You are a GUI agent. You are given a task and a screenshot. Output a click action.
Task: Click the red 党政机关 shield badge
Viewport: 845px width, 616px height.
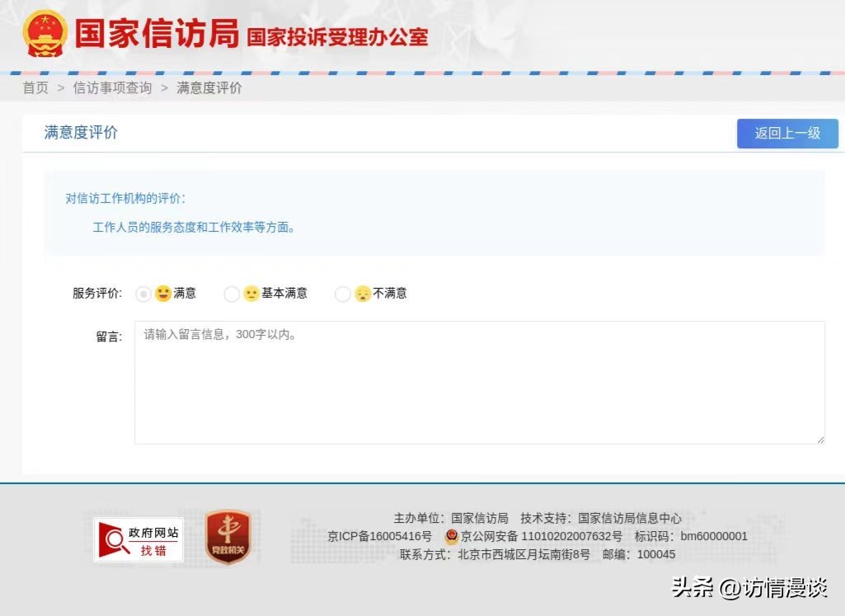(x=228, y=537)
